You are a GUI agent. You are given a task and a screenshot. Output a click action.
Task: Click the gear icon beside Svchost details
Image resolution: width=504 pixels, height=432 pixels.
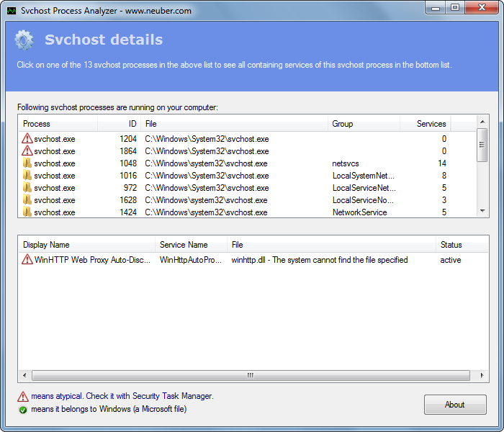pos(24,40)
